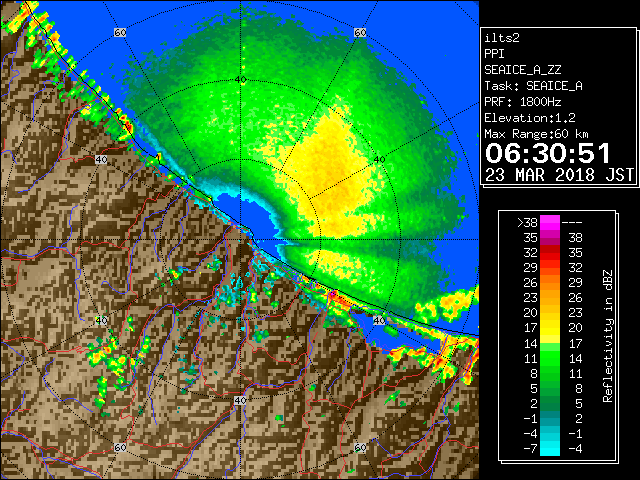Click the ">38" legend label
The height and width of the screenshot is (480, 640).
coord(527,223)
